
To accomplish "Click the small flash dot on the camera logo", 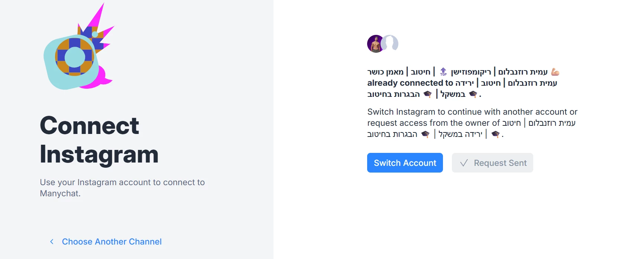I will pyautogui.click(x=95, y=35).
